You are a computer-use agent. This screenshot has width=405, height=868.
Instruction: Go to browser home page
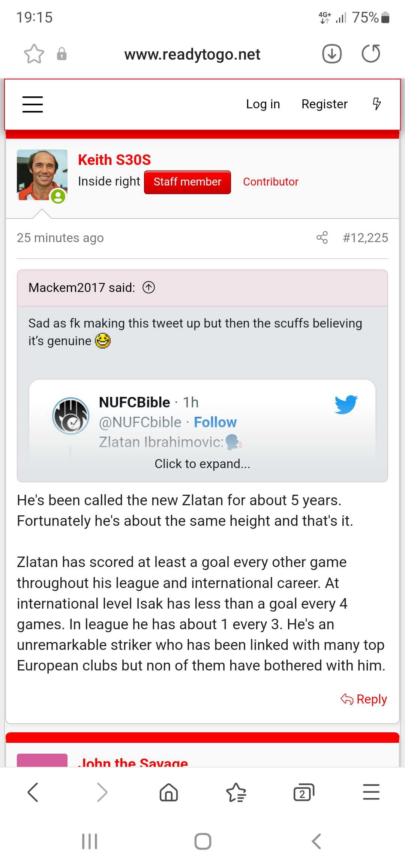(x=169, y=793)
